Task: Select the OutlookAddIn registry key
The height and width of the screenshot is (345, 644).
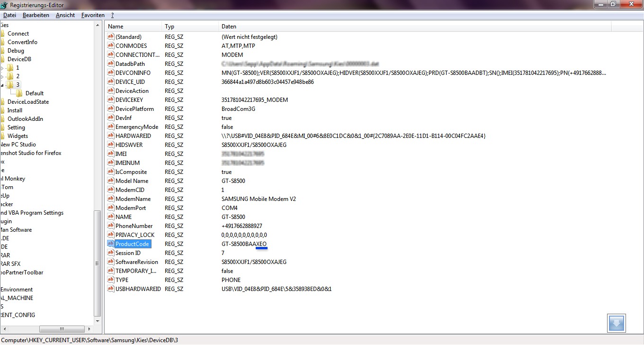Action: point(25,119)
